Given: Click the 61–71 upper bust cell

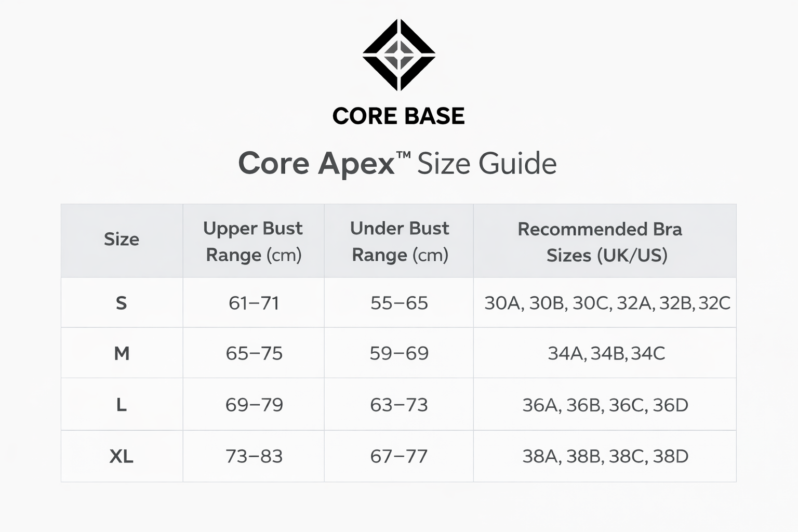Looking at the screenshot, I should 254,303.
